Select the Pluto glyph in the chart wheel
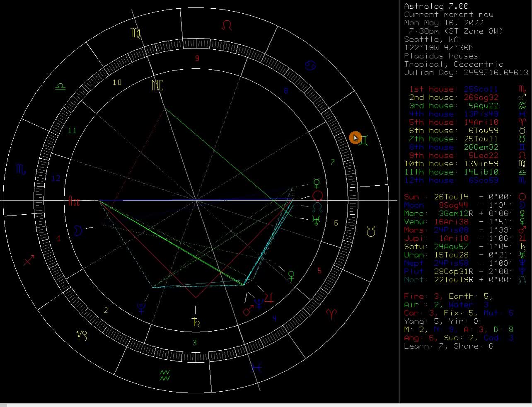The height and width of the screenshot is (407, 532). click(x=141, y=308)
